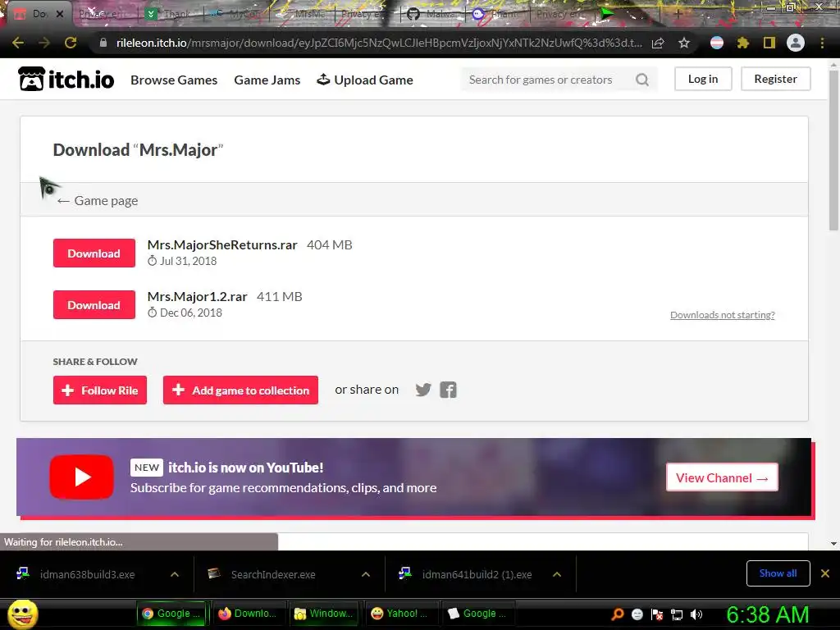Viewport: 840px width, 630px height.
Task: Open Game Jams in the navigation
Action: click(x=267, y=80)
